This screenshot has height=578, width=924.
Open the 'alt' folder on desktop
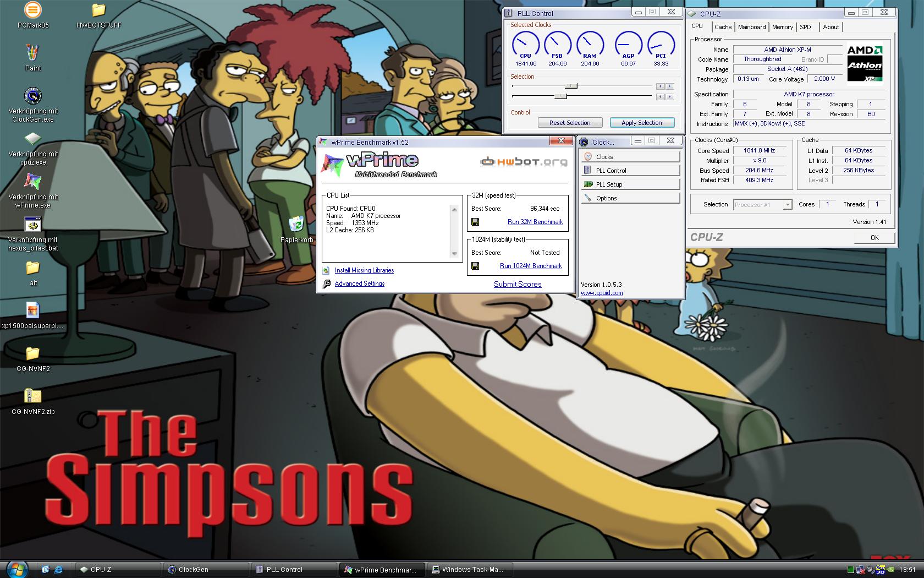point(33,268)
